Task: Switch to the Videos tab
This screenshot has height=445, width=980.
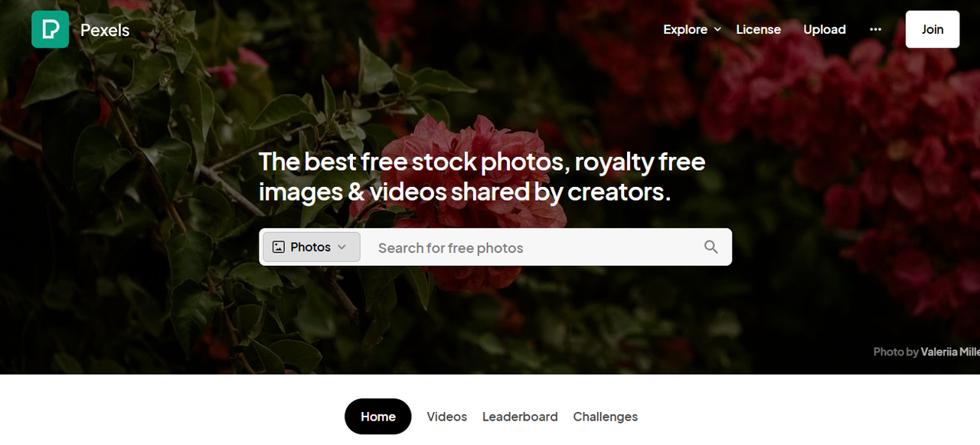Action: click(x=447, y=417)
